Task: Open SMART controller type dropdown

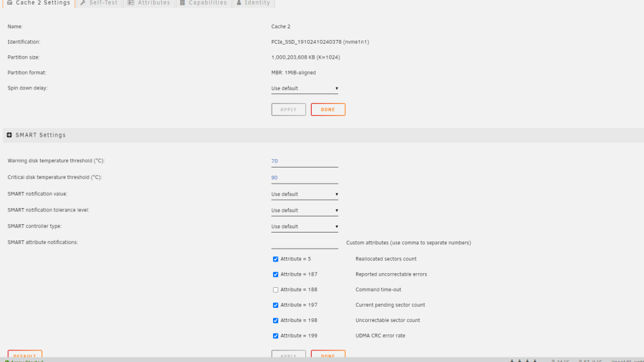Action: [x=305, y=226]
